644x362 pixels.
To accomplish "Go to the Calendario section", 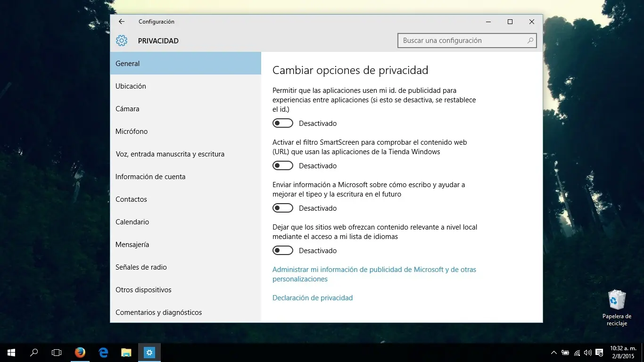I will (185, 222).
